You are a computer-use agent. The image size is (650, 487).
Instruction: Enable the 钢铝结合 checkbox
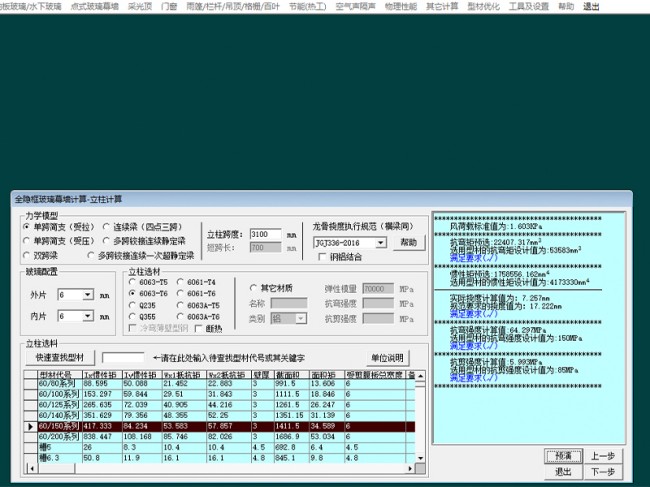323,255
